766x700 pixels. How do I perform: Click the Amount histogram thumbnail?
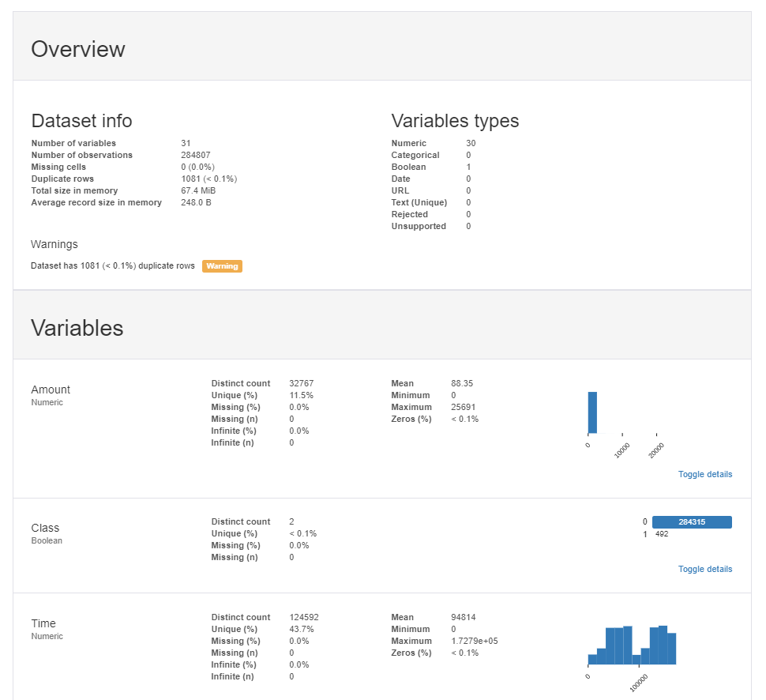pyautogui.click(x=625, y=423)
